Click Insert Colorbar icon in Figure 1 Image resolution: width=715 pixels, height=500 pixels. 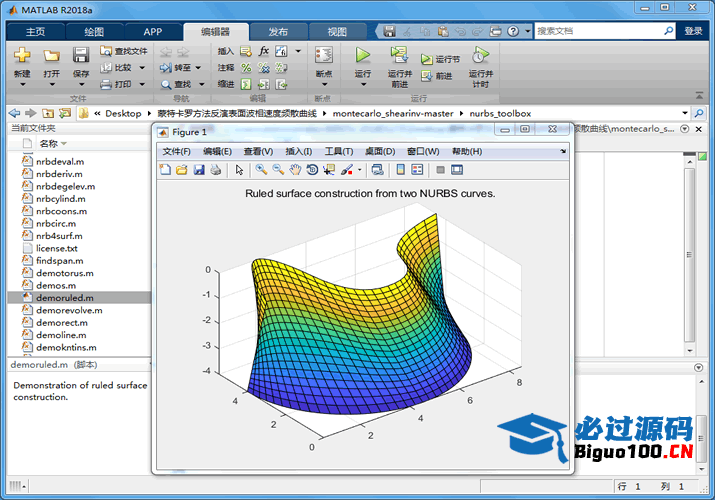point(400,170)
